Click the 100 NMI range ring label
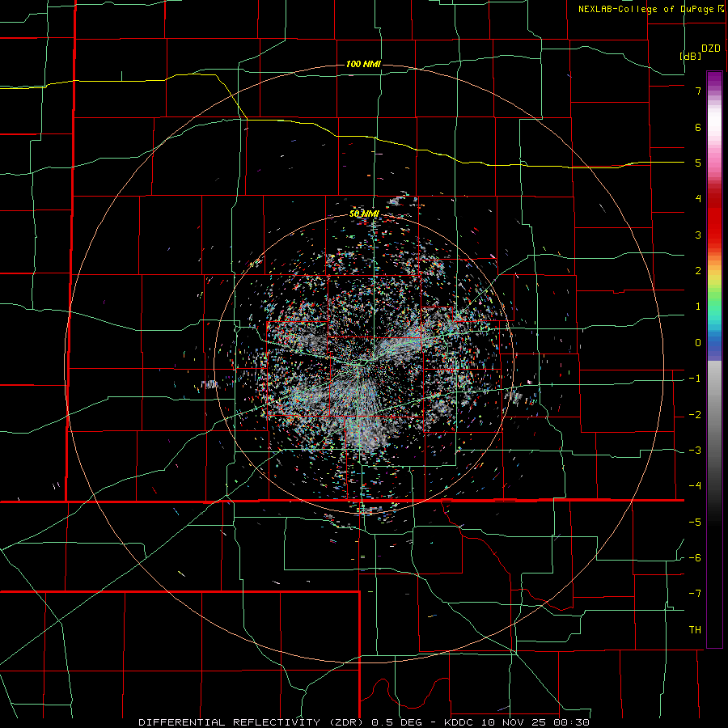Screen dimensions: 728x728 (363, 64)
